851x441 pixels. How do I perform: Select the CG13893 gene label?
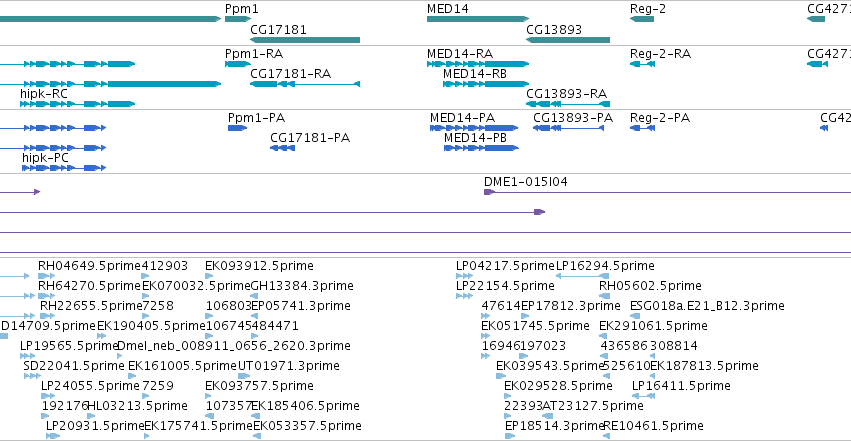554,29
